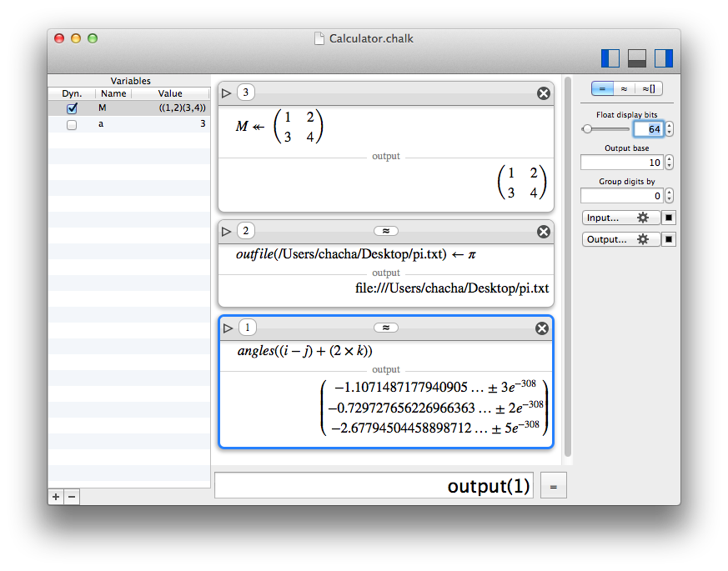Open the Input... button
This screenshot has height=571, width=728.
[620, 218]
